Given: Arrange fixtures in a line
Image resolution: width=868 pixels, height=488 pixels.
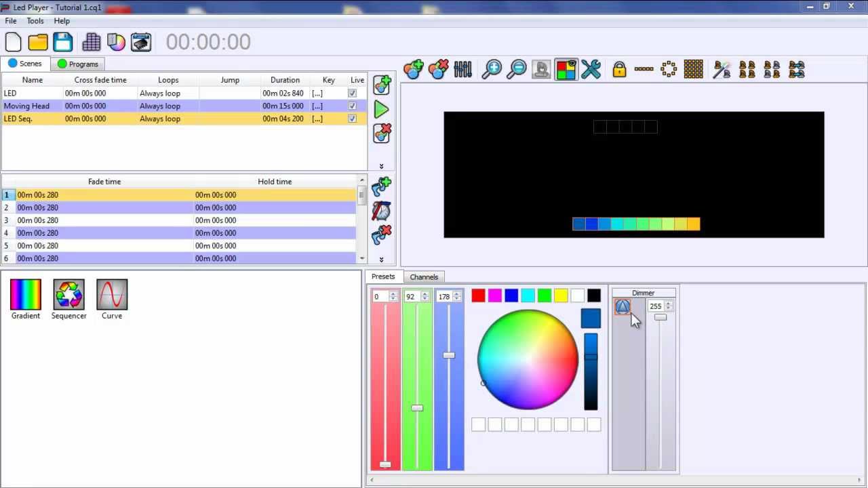Looking at the screenshot, I should click(644, 69).
